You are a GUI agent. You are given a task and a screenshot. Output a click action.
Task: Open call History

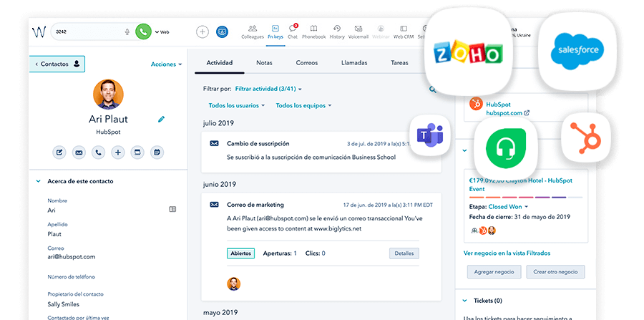tap(337, 32)
